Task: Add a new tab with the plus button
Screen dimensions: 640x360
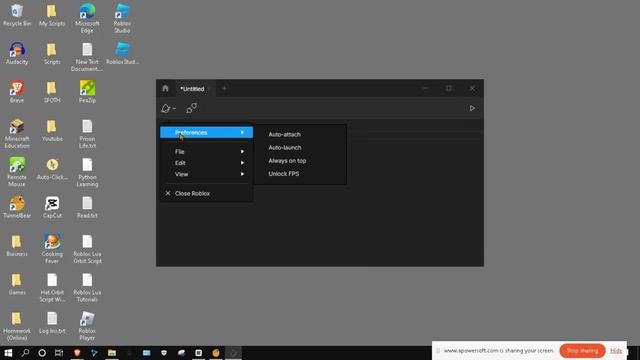Action: 224,88
